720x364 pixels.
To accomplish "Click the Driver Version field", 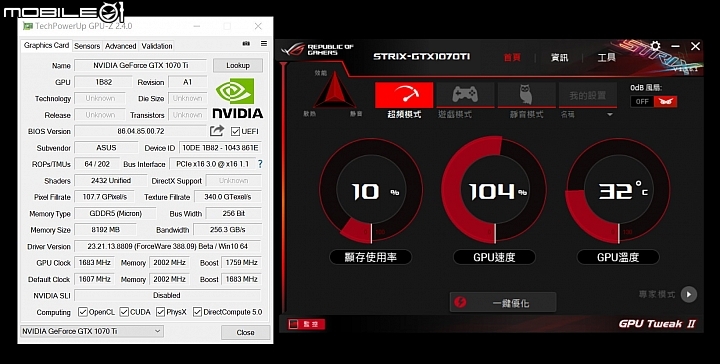I will [168, 246].
